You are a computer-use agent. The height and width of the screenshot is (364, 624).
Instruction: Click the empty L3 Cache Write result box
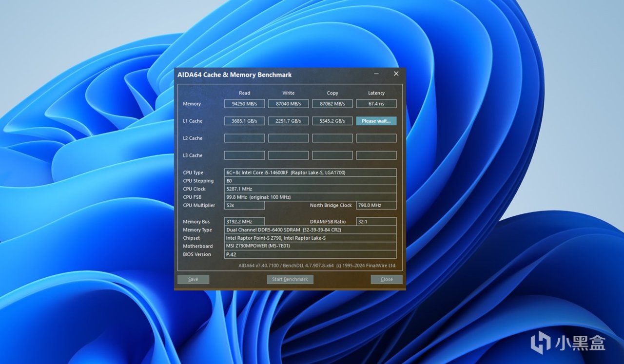click(289, 155)
